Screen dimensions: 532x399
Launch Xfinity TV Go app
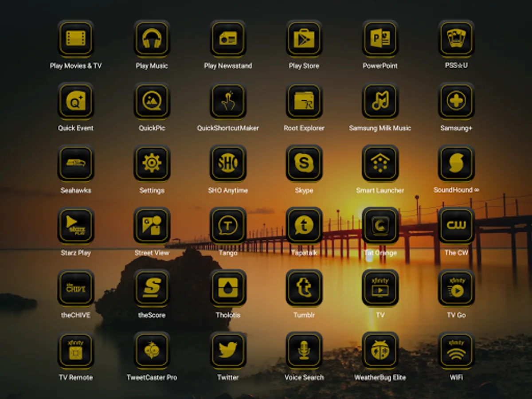pos(456,289)
